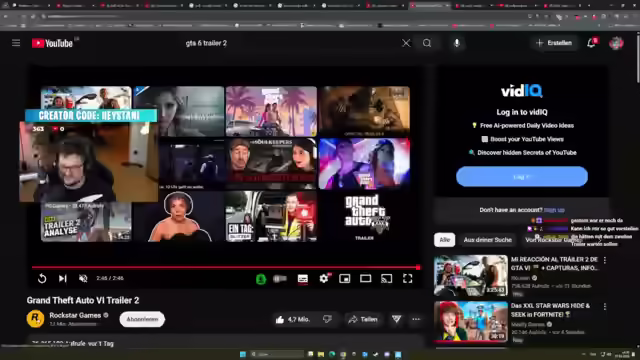Open options menu for MI REACCIÓN video
Screen dimensions: 640x360
point(605,260)
